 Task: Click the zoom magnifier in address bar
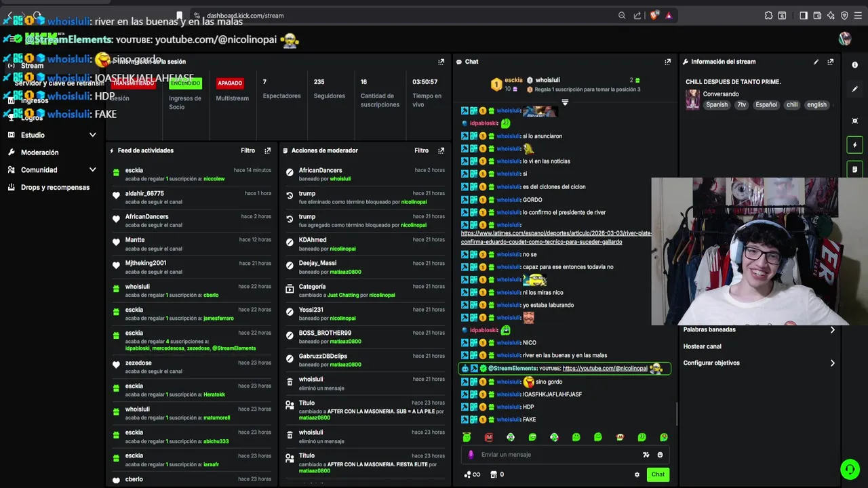click(x=622, y=16)
